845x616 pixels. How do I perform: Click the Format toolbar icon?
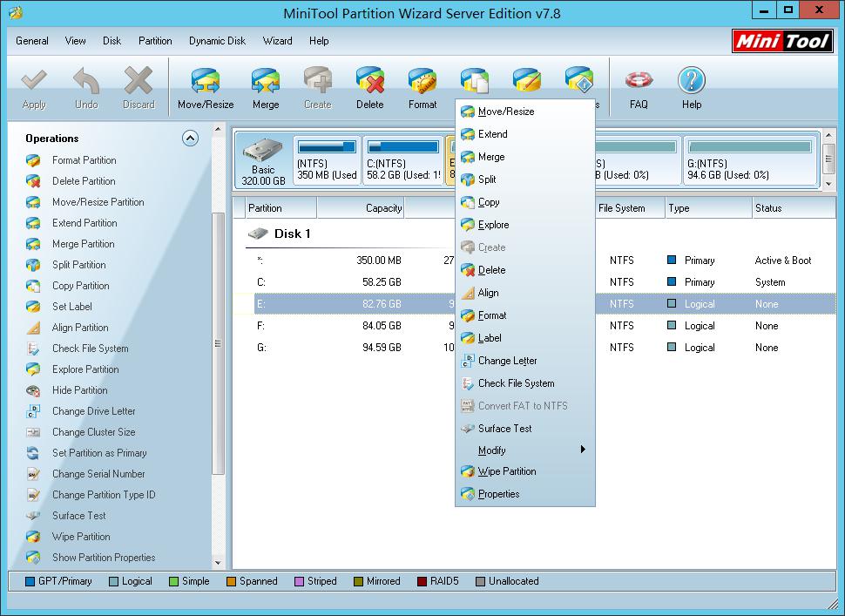coord(422,80)
